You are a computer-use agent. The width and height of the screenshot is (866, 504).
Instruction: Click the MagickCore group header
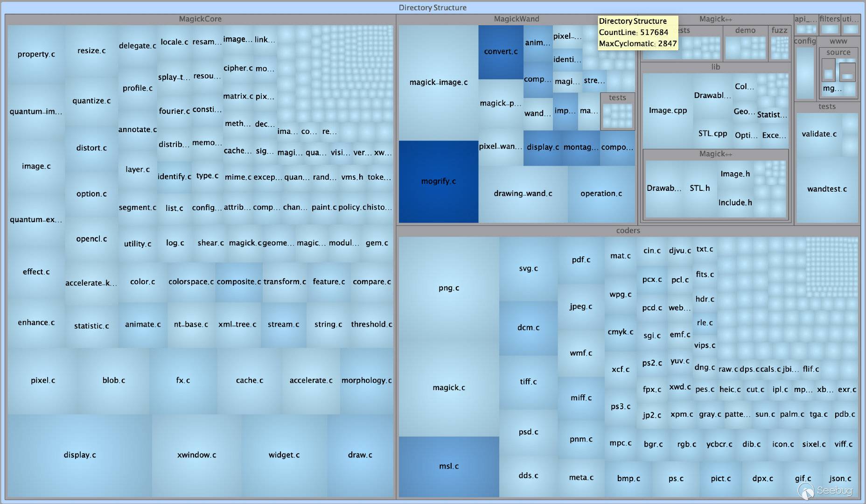click(x=200, y=19)
